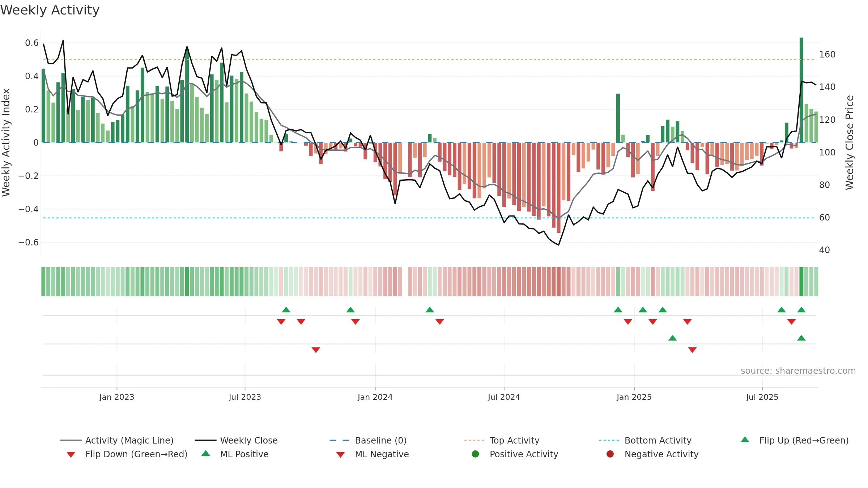
Task: Click the green triangle icon beside ML Positive
Action: click(205, 453)
